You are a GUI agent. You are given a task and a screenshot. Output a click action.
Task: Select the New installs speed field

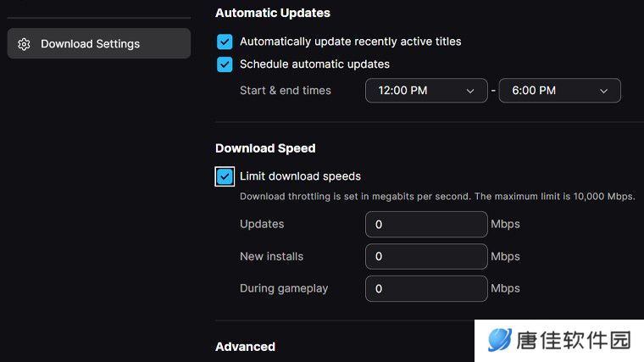pos(426,256)
